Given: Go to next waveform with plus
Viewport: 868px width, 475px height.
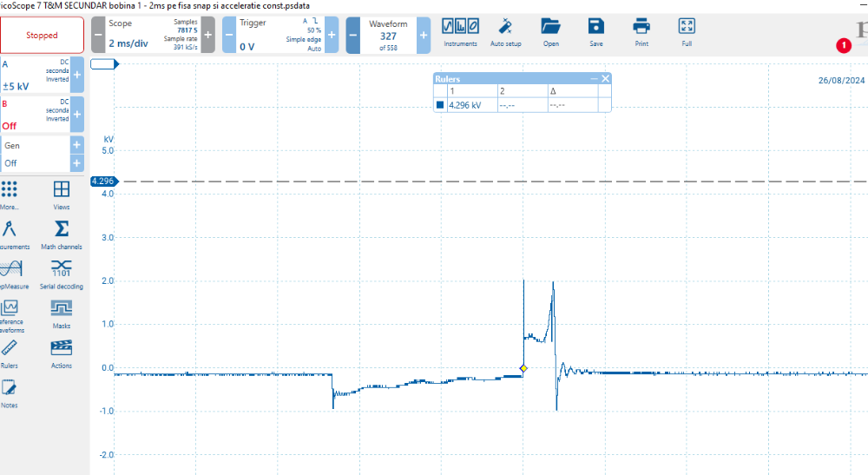Looking at the screenshot, I should pyautogui.click(x=424, y=36).
